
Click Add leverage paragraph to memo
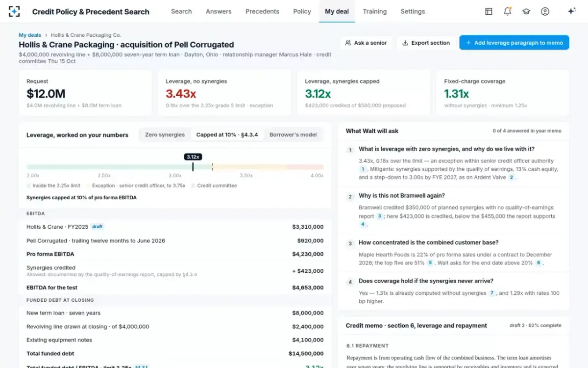click(514, 43)
